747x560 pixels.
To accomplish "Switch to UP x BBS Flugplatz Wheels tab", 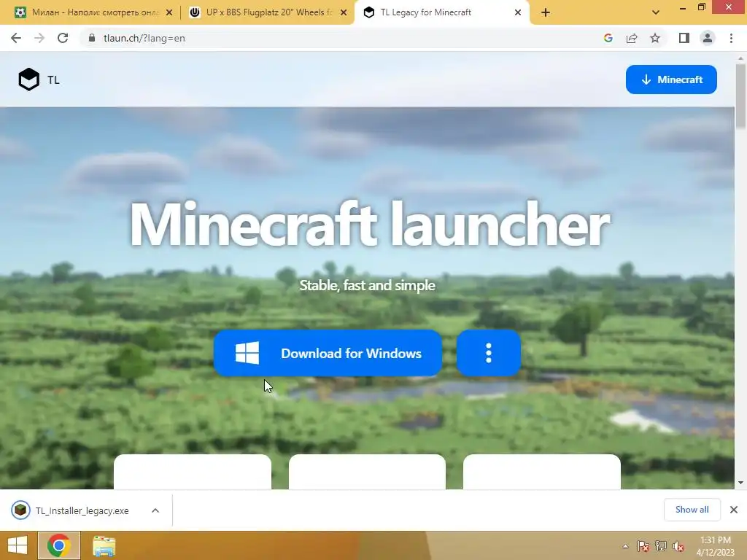I will (x=267, y=12).
